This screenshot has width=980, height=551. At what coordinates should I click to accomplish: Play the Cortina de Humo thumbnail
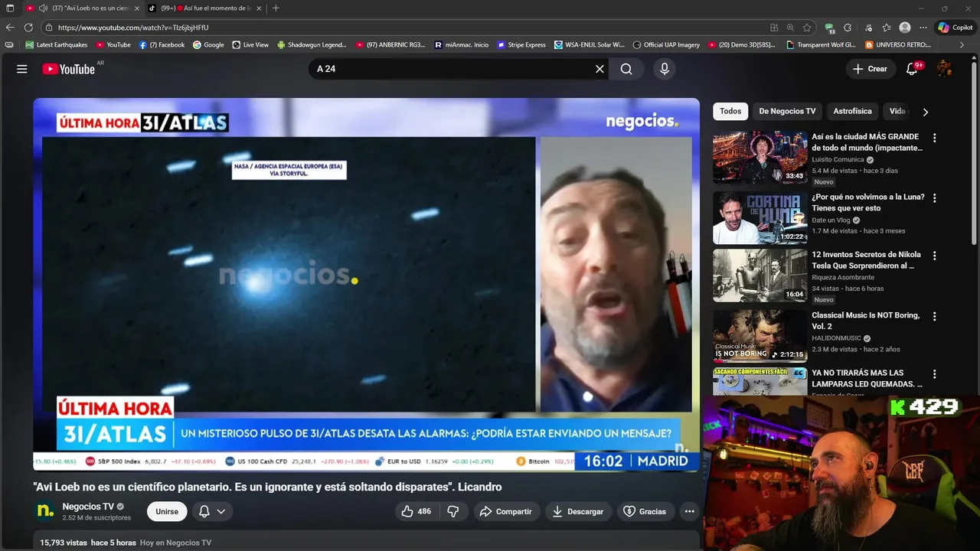759,217
